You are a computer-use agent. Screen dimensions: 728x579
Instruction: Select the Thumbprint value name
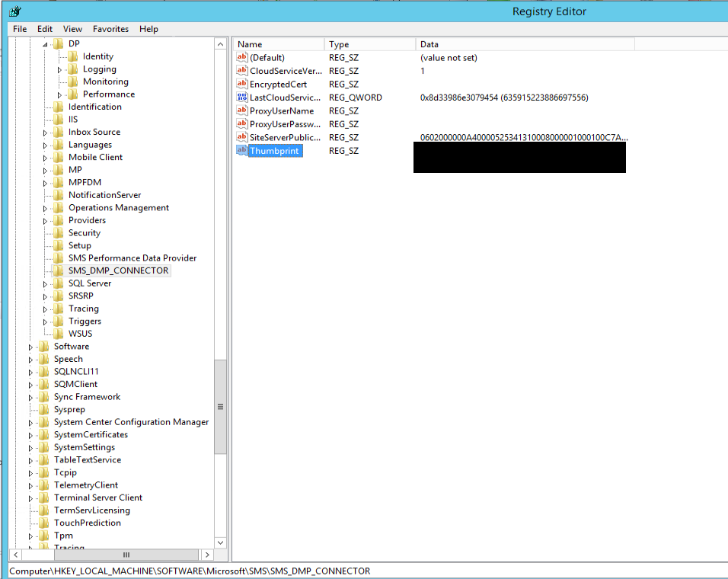(x=274, y=150)
